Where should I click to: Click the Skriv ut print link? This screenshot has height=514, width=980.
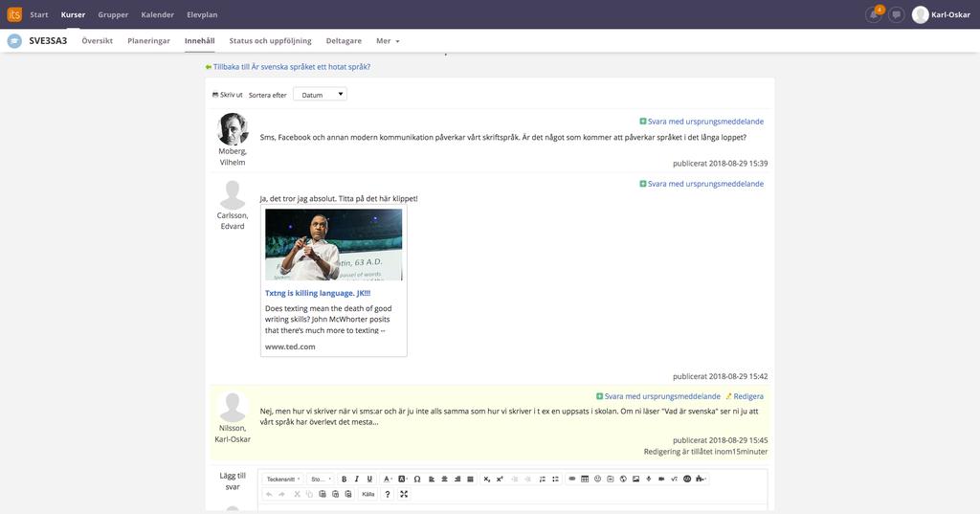coord(228,95)
